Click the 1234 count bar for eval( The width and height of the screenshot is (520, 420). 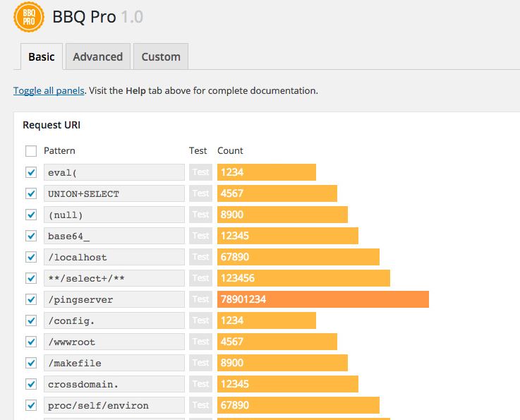pyautogui.click(x=267, y=172)
